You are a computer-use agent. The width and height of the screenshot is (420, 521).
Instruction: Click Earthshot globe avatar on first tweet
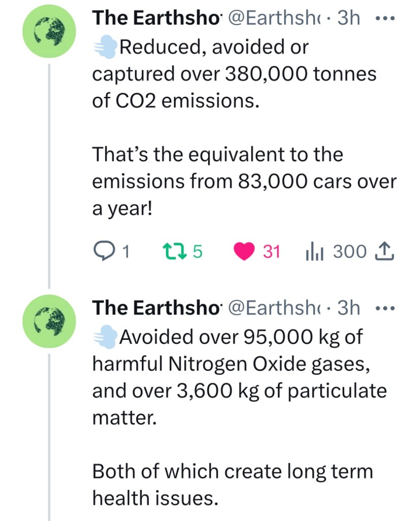[50, 33]
